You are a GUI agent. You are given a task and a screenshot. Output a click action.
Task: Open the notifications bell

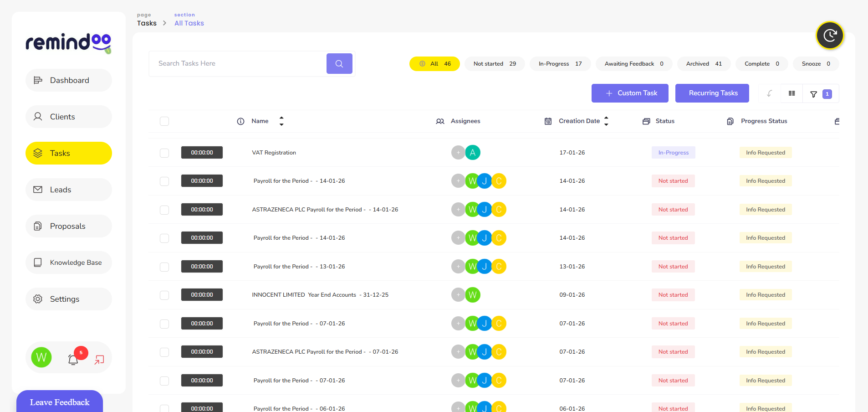[73, 360]
